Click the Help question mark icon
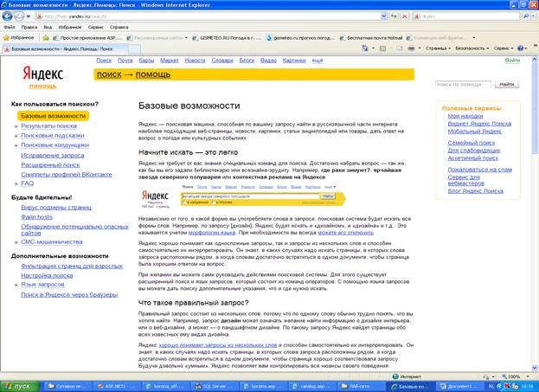This screenshot has height=392, width=539. coord(521,48)
